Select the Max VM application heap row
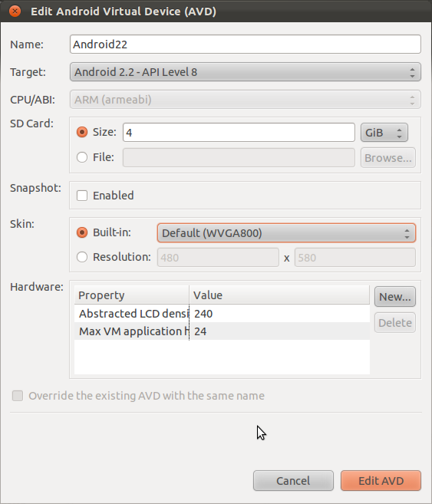 [x=222, y=331]
